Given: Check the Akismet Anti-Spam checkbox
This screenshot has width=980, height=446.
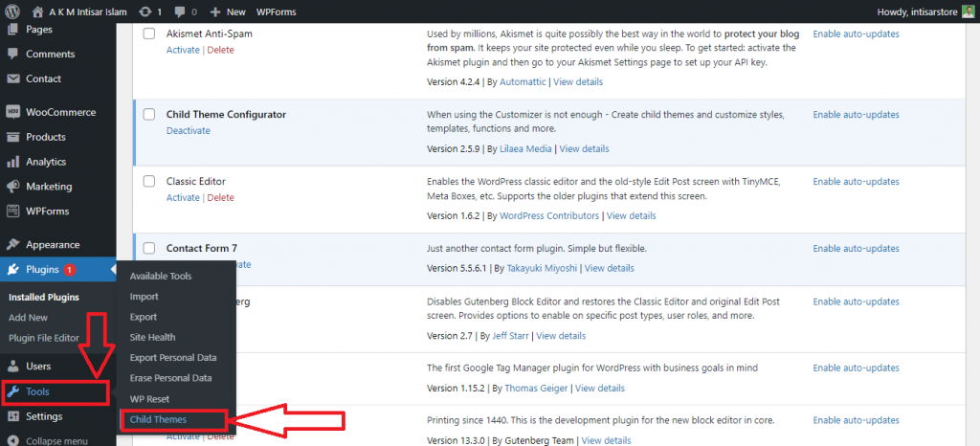Looking at the screenshot, I should coord(148,33).
